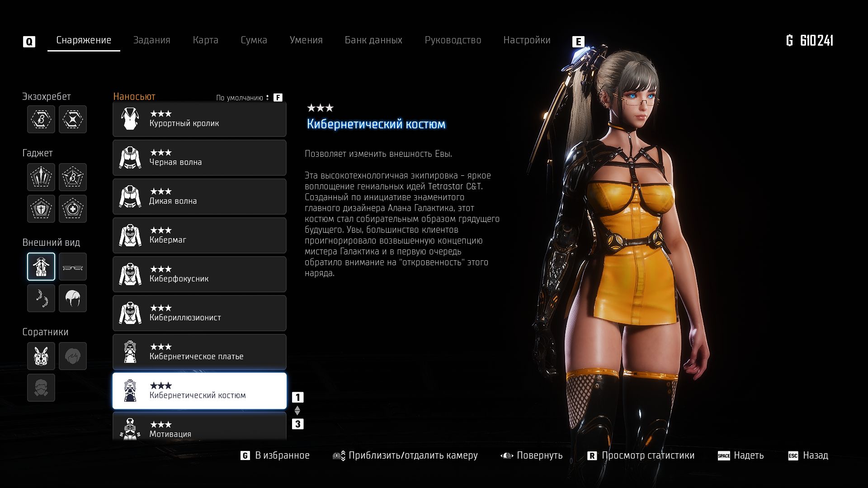The height and width of the screenshot is (488, 868).
Task: Open the health-cross gadget gear slot
Action: (72, 209)
